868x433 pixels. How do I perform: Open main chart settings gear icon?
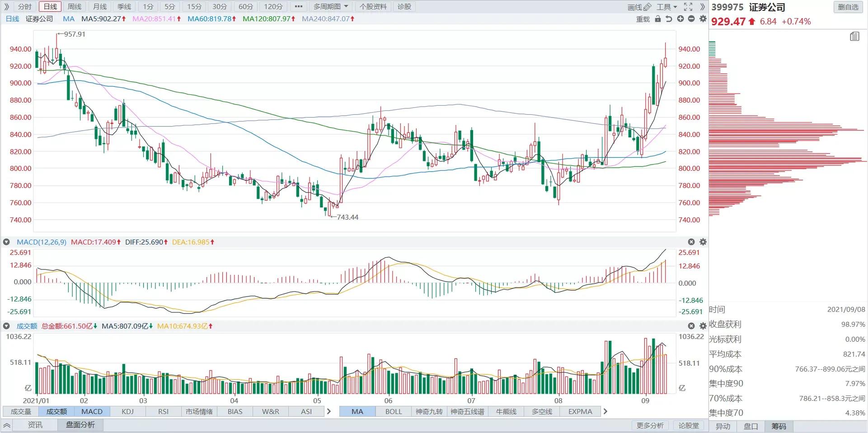[x=703, y=19]
